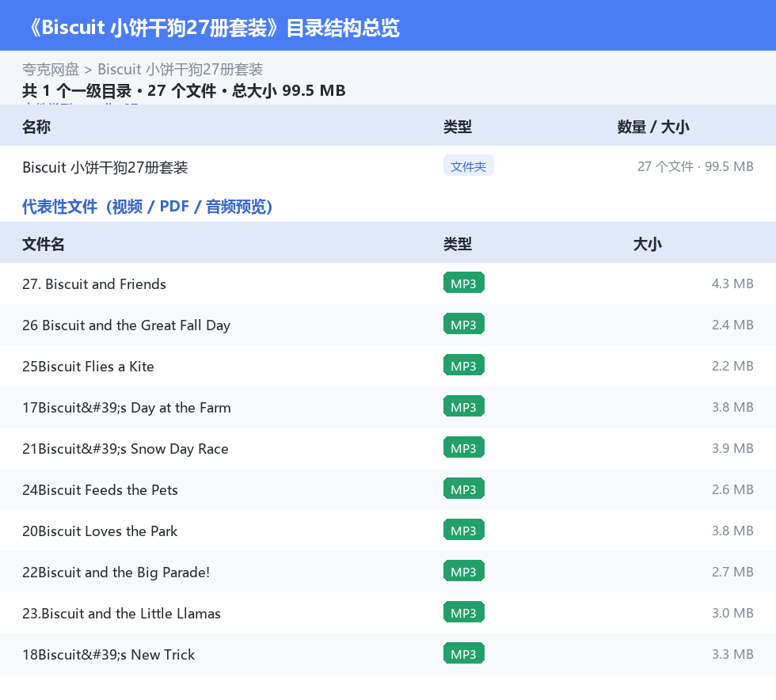
Task: Open the 夸克网盘 breadcrumb link
Action: (51, 70)
